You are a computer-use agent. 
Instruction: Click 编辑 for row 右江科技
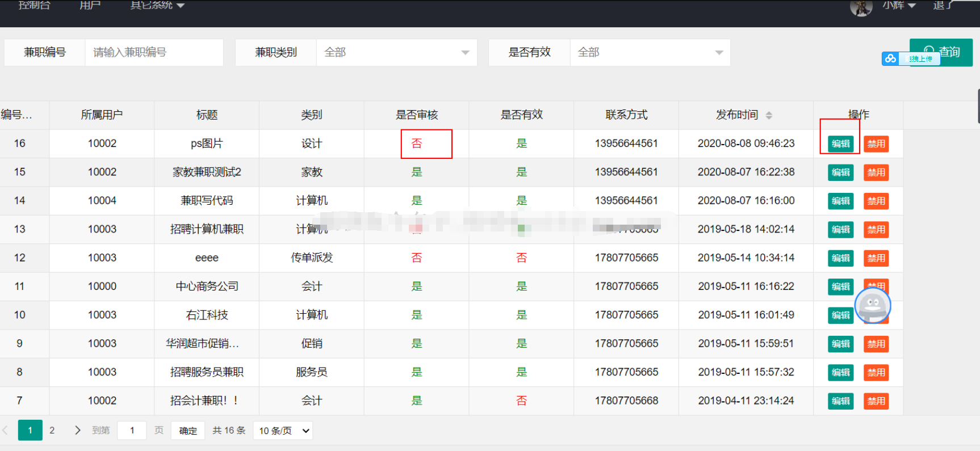click(x=841, y=315)
